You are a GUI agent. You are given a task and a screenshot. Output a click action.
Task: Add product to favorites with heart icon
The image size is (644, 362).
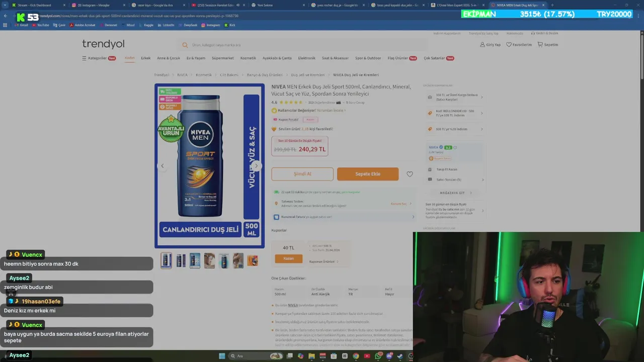pos(410,174)
